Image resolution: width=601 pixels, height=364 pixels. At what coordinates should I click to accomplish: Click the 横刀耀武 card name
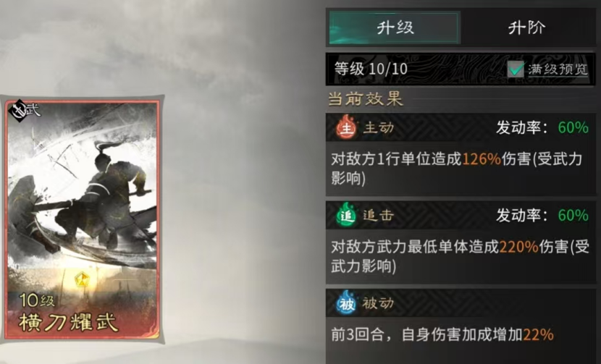point(68,321)
